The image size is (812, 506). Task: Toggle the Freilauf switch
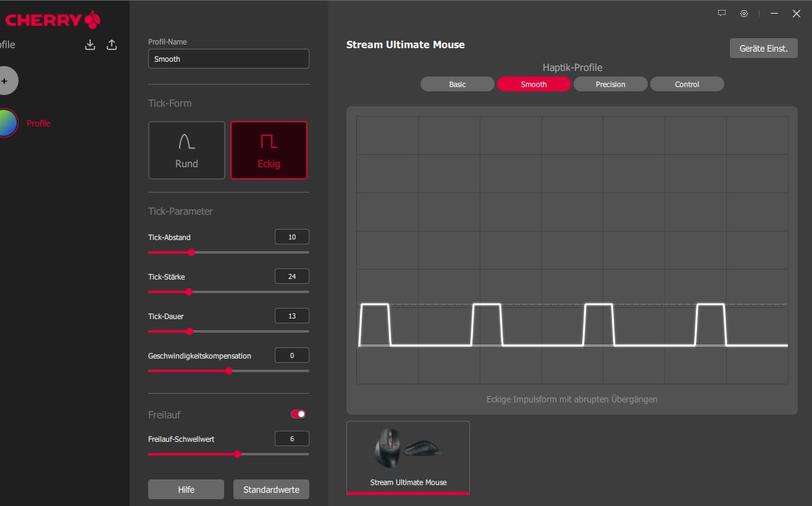[x=298, y=414]
